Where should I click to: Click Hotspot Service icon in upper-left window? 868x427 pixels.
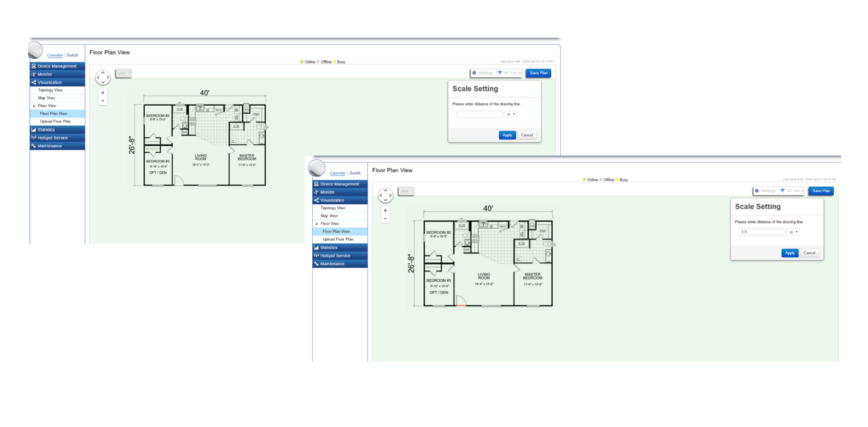[34, 138]
